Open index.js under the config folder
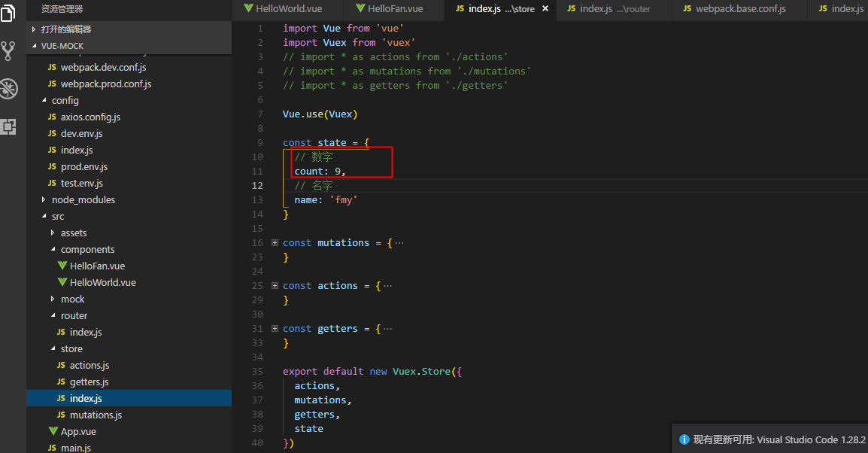 [x=129, y=150]
